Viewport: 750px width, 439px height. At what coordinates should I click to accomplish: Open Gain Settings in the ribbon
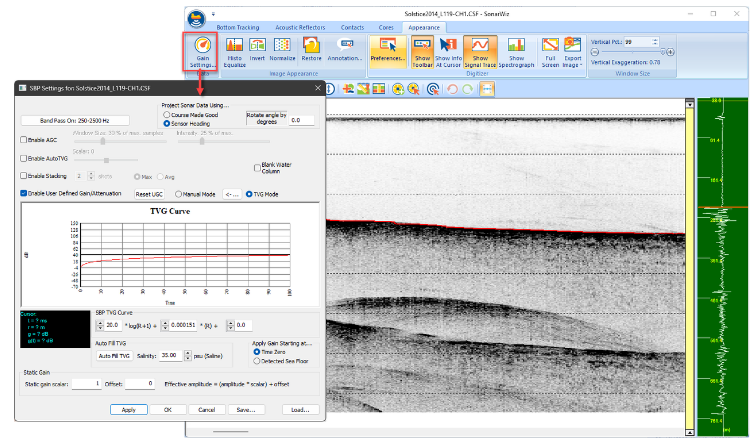click(202, 52)
